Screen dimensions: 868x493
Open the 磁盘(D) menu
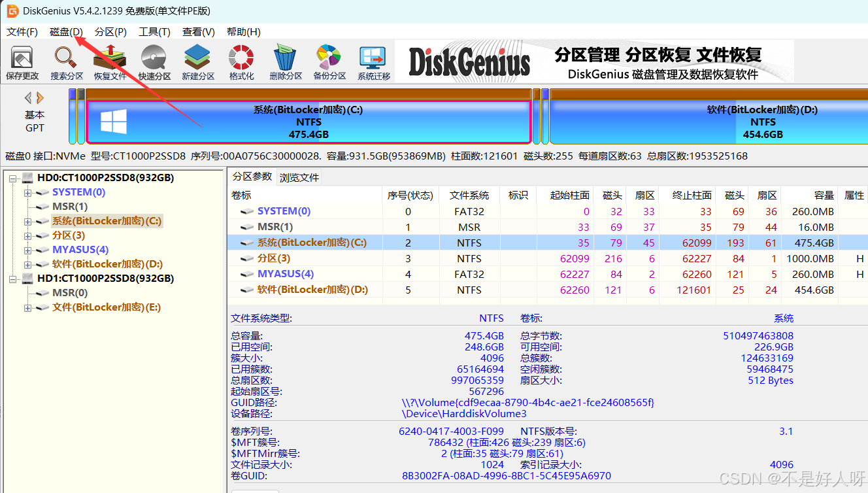pos(65,31)
